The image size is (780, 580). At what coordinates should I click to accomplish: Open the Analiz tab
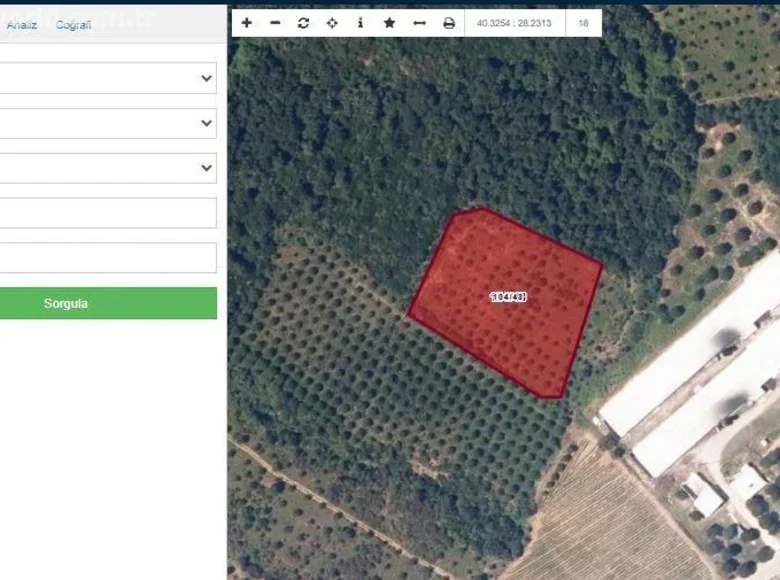[21, 25]
